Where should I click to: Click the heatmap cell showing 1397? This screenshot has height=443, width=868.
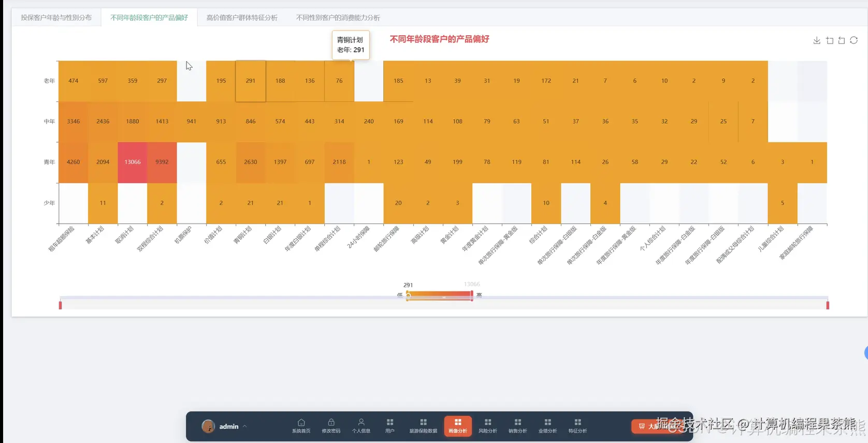pos(280,163)
